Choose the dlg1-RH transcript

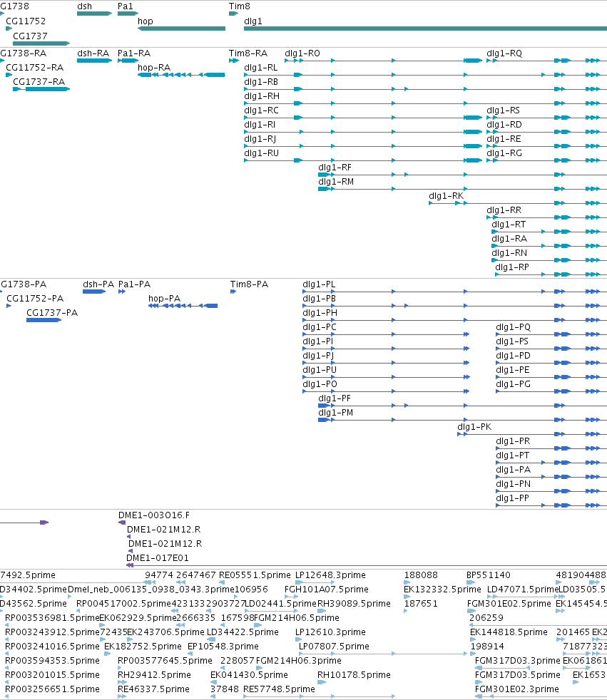(262, 96)
